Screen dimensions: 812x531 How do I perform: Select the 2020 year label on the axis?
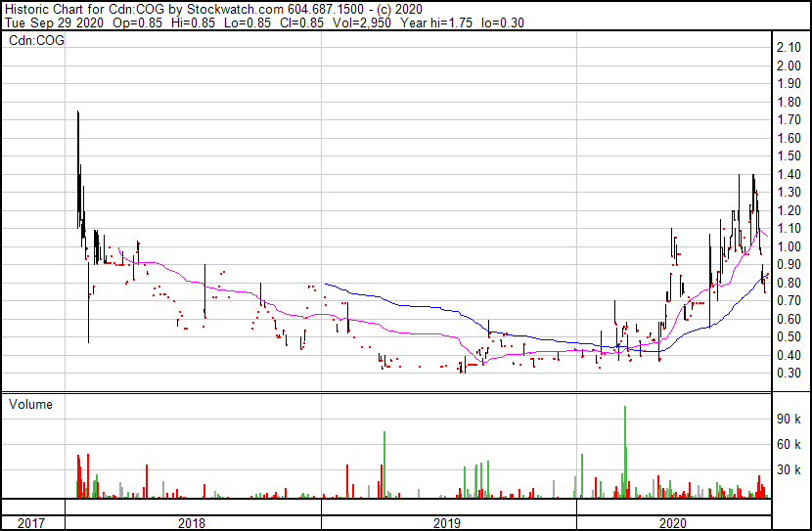tap(673, 523)
